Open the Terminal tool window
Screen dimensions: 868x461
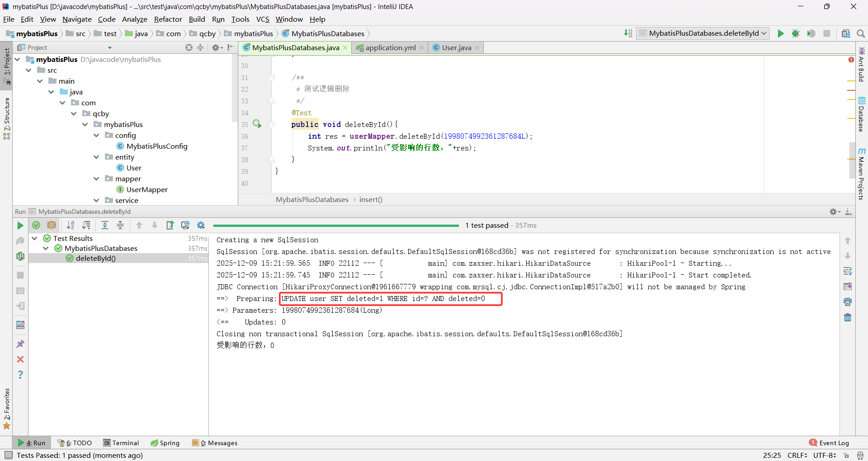[121, 443]
